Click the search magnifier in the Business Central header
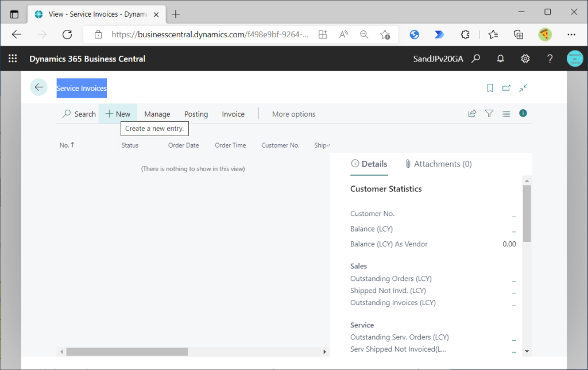The width and height of the screenshot is (588, 370). click(476, 59)
